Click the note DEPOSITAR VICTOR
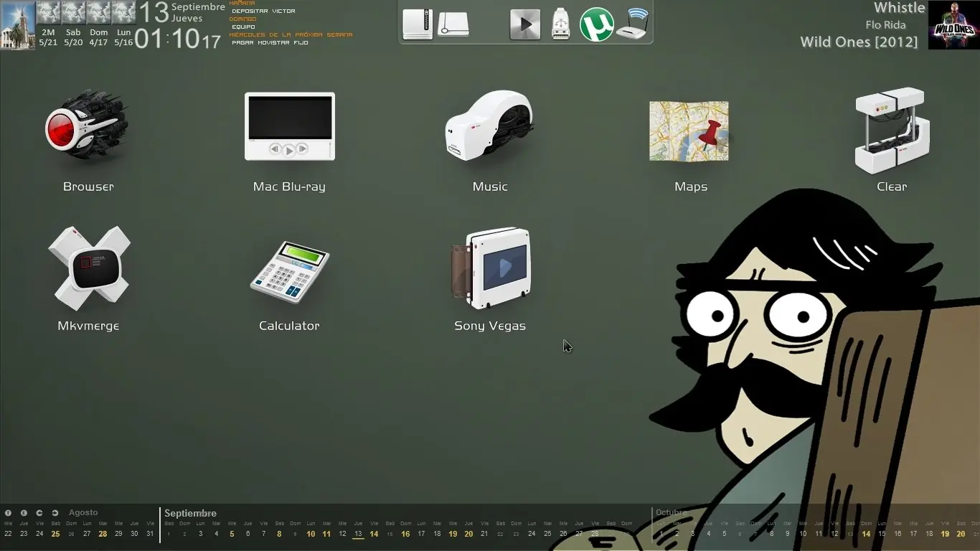 (263, 11)
